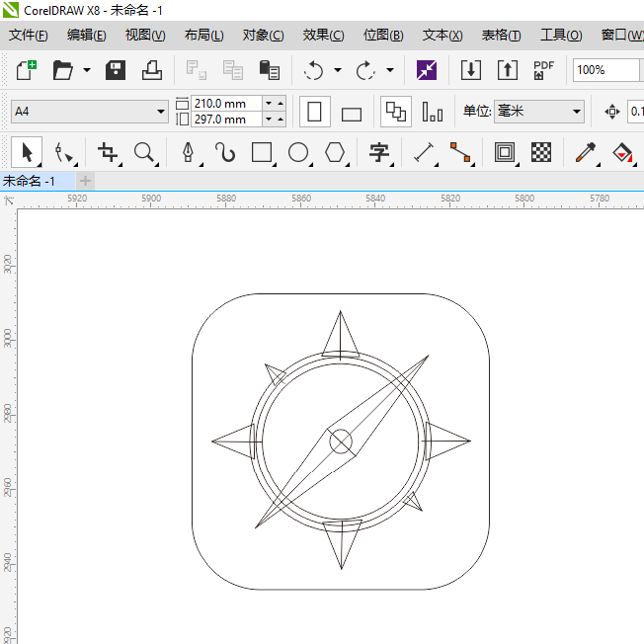
Task: Click the Save floppy disk icon
Action: 116,70
